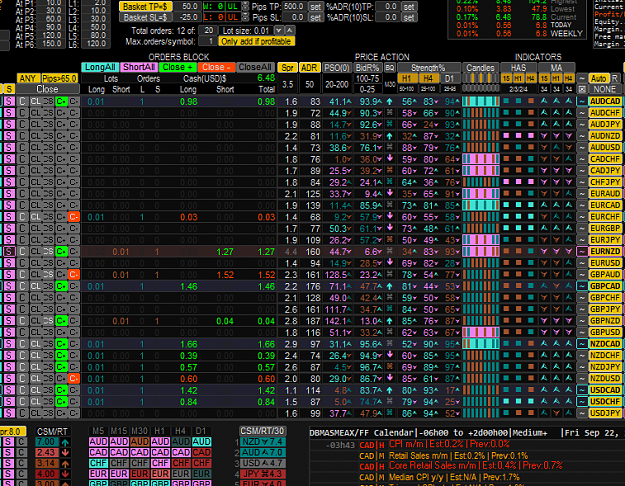Click the C button in the AUDCHF row

[x=22, y=113]
